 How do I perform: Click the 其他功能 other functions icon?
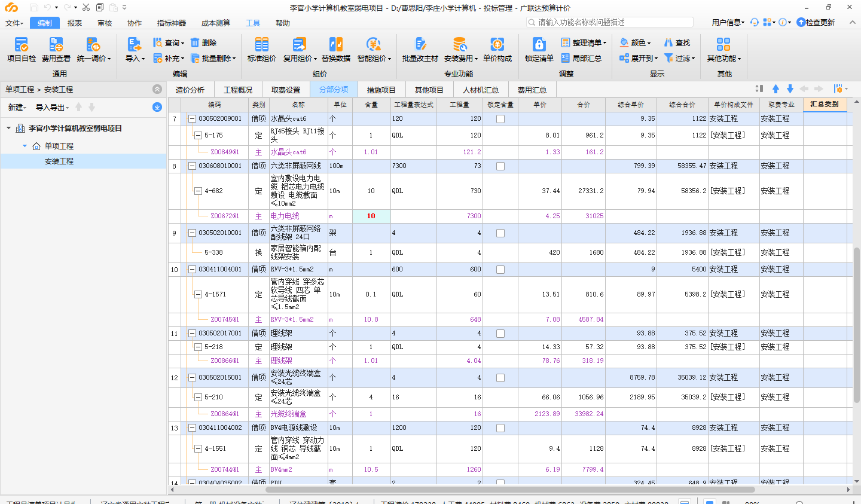tap(723, 44)
